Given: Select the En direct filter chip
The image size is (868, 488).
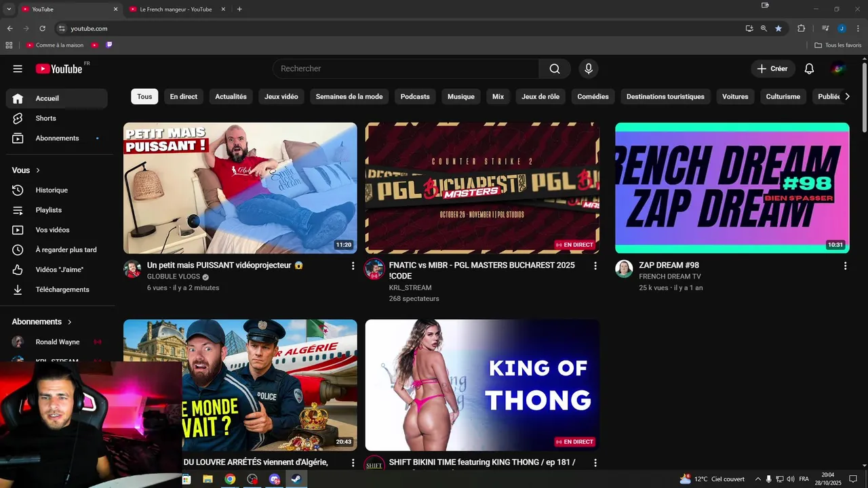Looking at the screenshot, I should click(184, 96).
